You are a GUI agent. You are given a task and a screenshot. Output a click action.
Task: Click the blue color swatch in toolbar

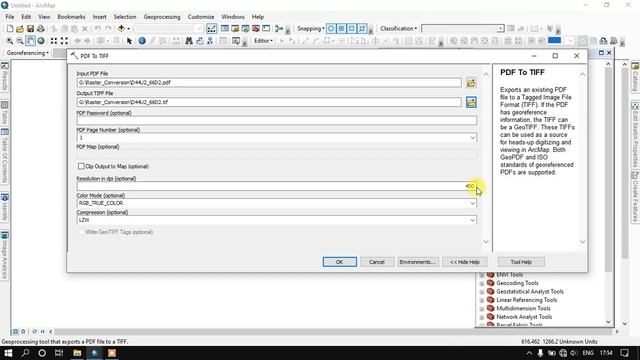[554, 40]
